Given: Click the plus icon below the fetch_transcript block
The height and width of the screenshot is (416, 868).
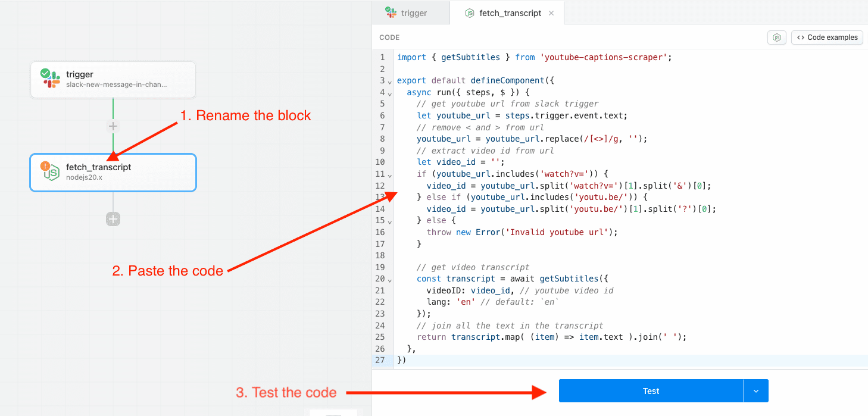Looking at the screenshot, I should click(113, 219).
